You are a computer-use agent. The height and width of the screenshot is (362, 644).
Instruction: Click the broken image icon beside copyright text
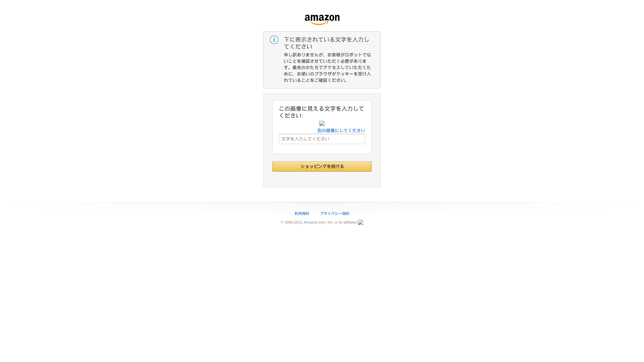[361, 222]
